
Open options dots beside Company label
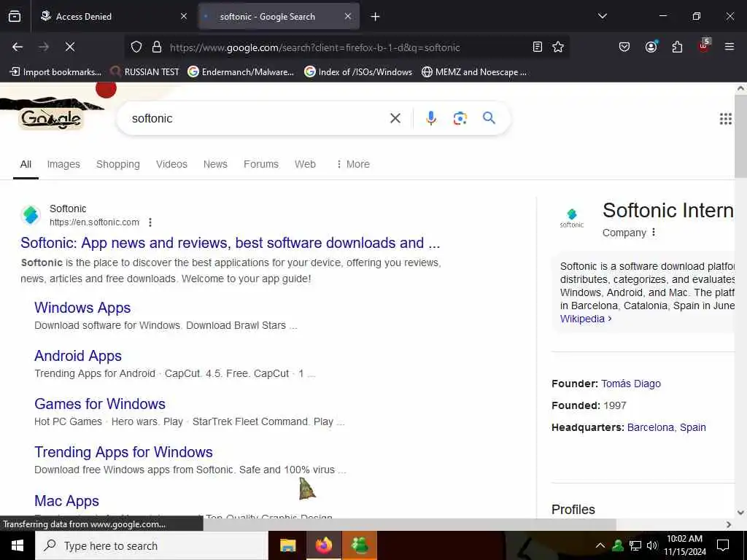point(654,233)
